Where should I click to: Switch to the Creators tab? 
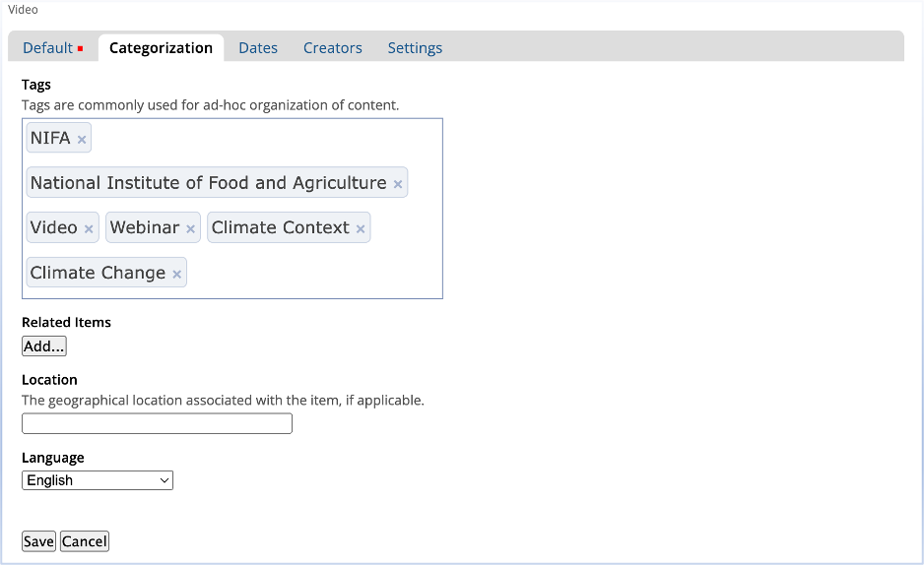pyautogui.click(x=333, y=47)
